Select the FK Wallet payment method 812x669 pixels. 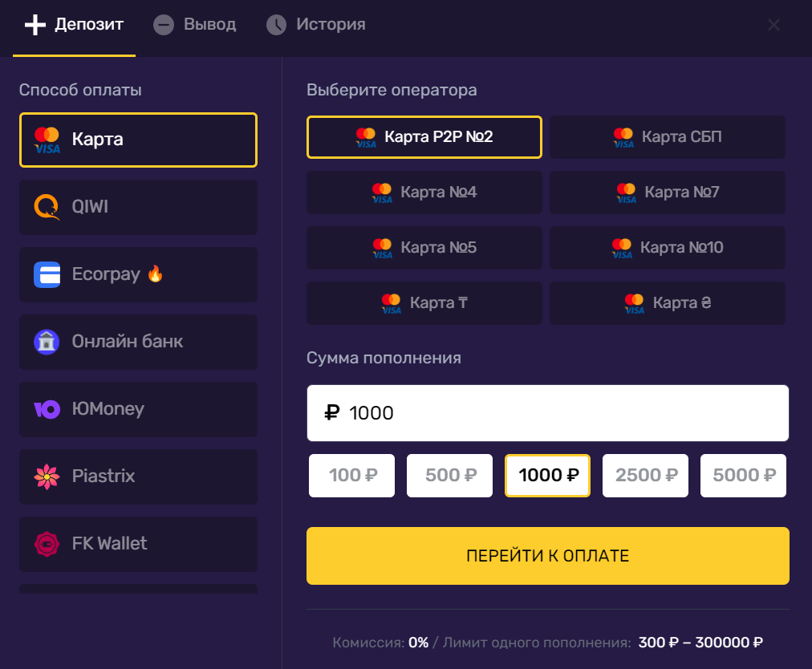tap(138, 544)
